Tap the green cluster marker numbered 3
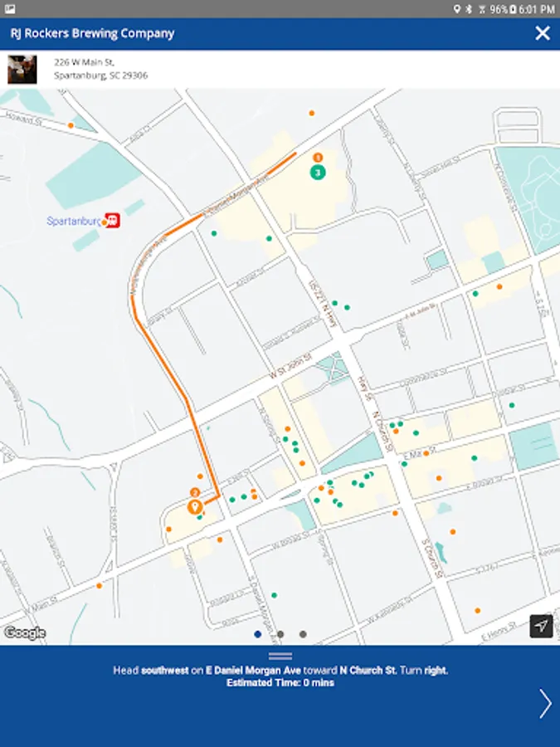This screenshot has width=560, height=747. [x=318, y=172]
